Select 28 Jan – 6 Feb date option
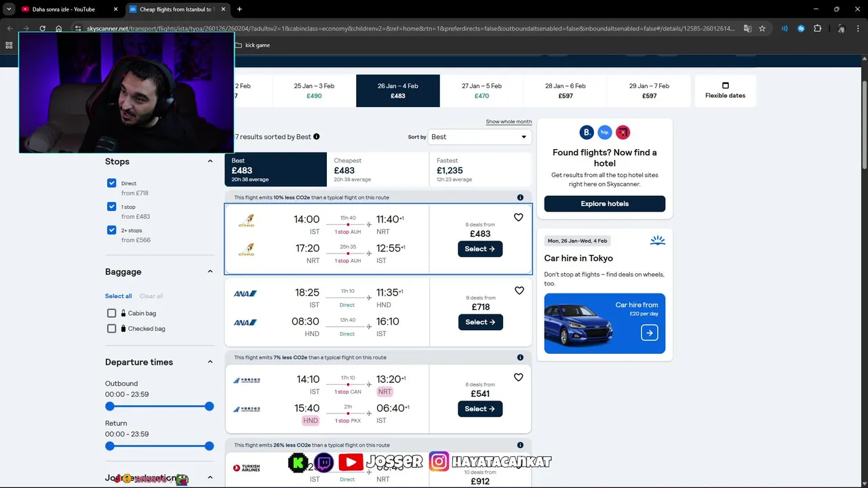868x488 pixels. pos(566,91)
